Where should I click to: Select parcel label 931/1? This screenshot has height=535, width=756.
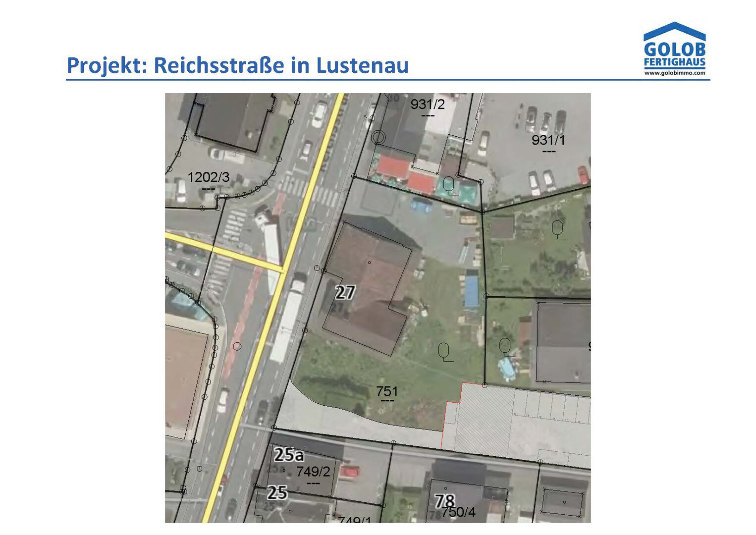click(x=548, y=140)
